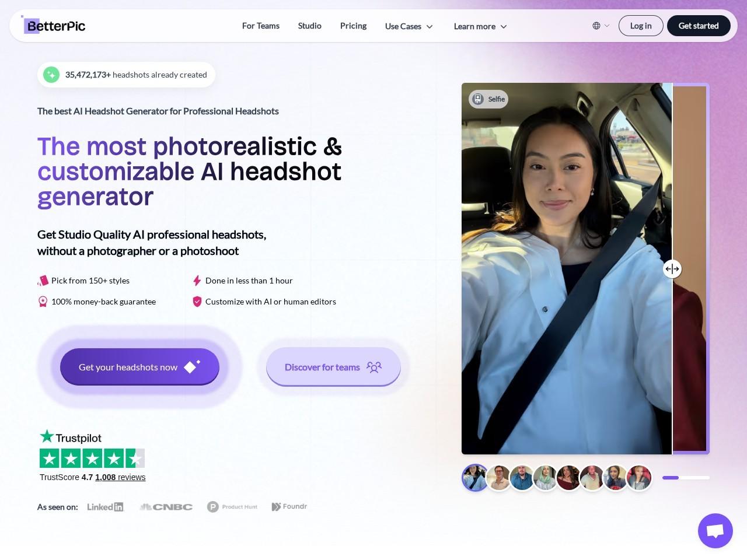747x560 pixels.
Task: Click the LinkedIn logo under 'As seen on'
Action: coord(105,507)
